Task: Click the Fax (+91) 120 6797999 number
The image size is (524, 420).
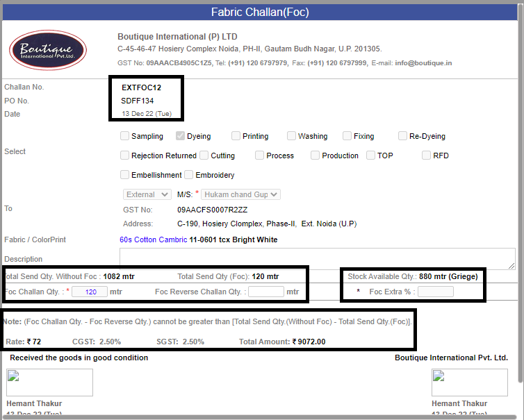Action: [x=337, y=63]
